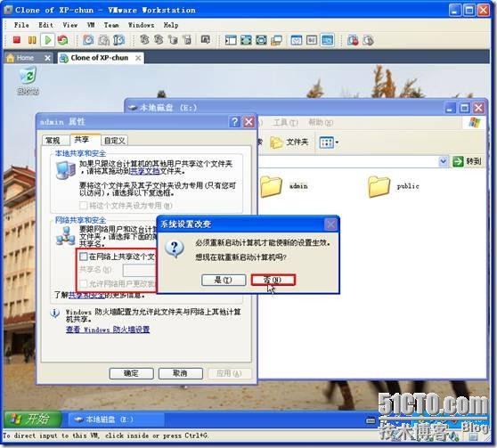The image size is (497, 448).
Task: Click the record icon with red dot
Action: [x=353, y=40]
